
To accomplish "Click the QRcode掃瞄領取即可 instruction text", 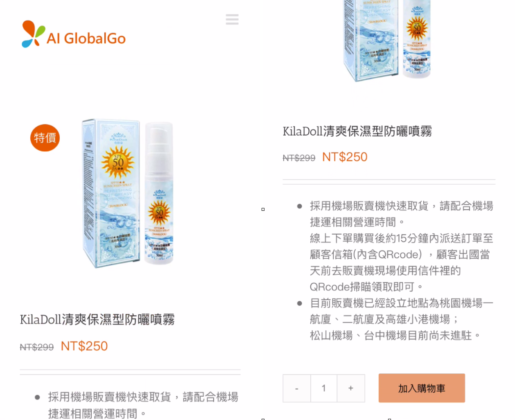I will click(366, 287).
